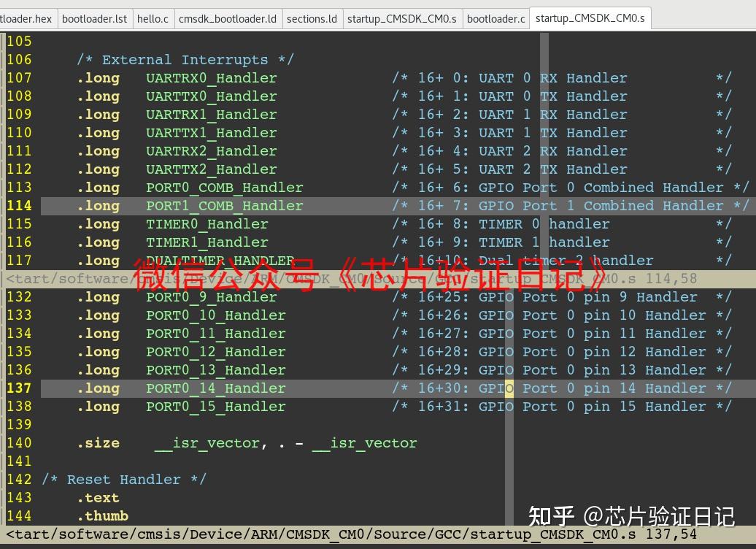Screen dimensions: 756x549
Task: Switch to the bootloader.hex tab
Action: [x=27, y=18]
